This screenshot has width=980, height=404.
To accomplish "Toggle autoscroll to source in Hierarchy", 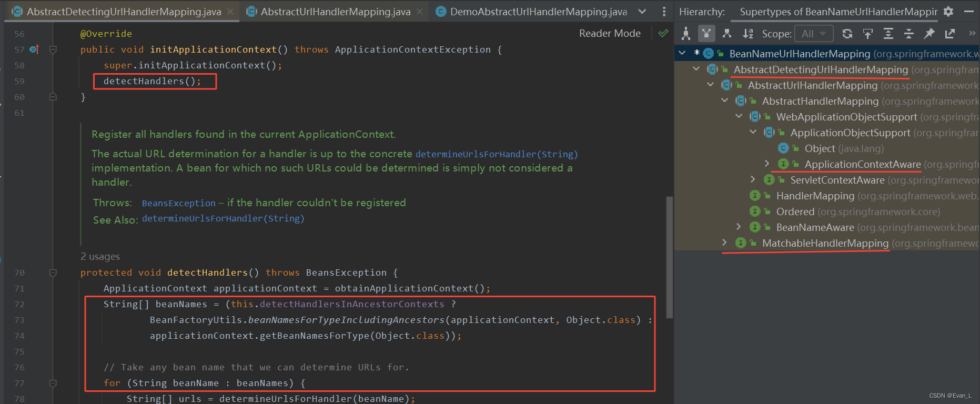I will pyautogui.click(x=867, y=34).
